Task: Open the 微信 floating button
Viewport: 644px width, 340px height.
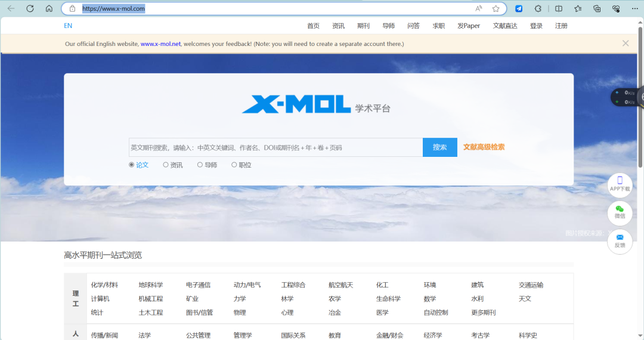Action: coord(620,213)
